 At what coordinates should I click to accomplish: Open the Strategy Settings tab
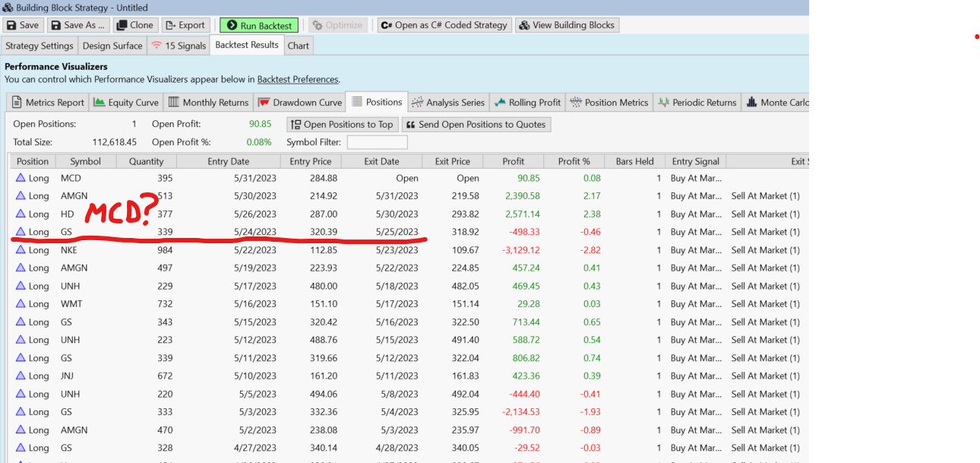[39, 45]
